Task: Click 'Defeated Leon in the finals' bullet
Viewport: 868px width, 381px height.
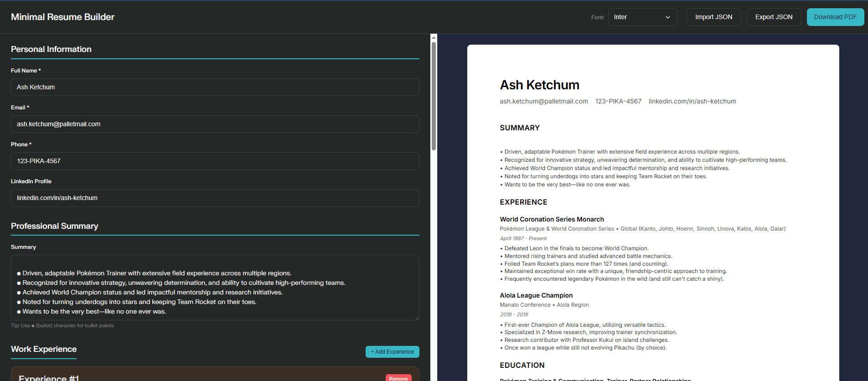Action: coord(574,248)
